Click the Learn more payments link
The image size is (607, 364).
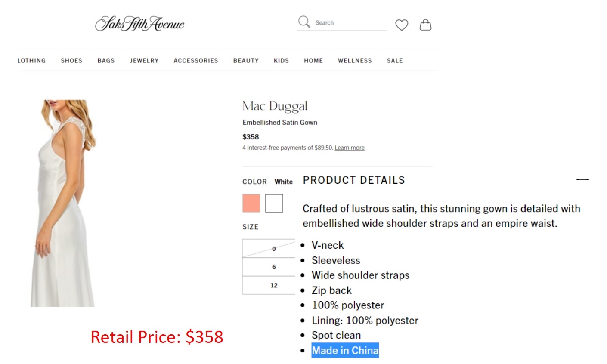click(x=350, y=148)
